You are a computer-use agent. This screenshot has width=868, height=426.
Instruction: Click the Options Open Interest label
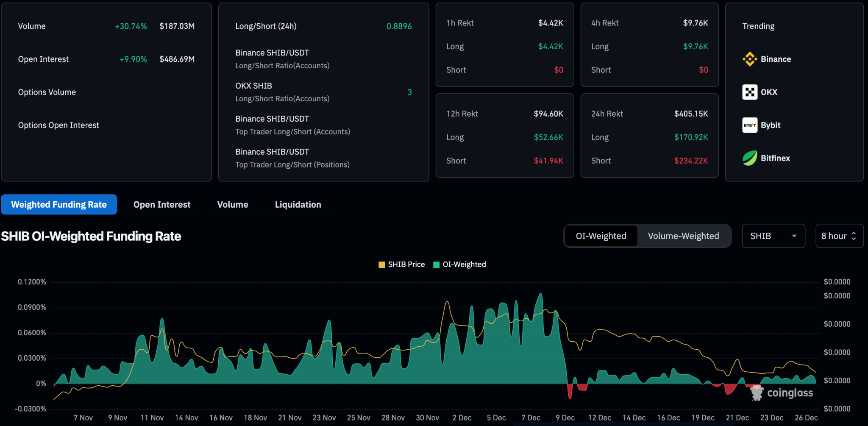pos(58,125)
